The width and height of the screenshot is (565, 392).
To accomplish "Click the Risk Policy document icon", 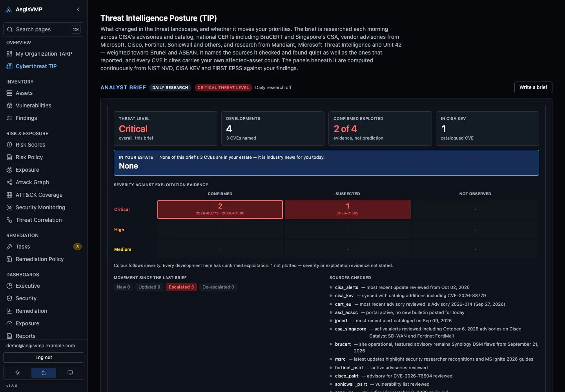I will pos(9,157).
